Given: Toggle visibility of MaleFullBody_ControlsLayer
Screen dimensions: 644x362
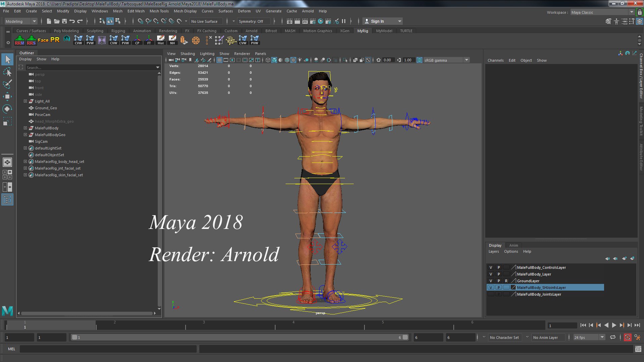Looking at the screenshot, I should tap(491, 267).
